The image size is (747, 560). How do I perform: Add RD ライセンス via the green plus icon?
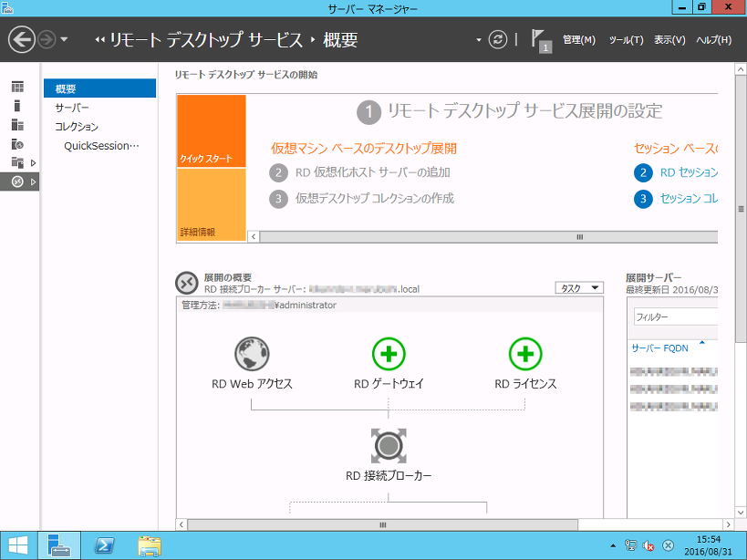(x=525, y=354)
